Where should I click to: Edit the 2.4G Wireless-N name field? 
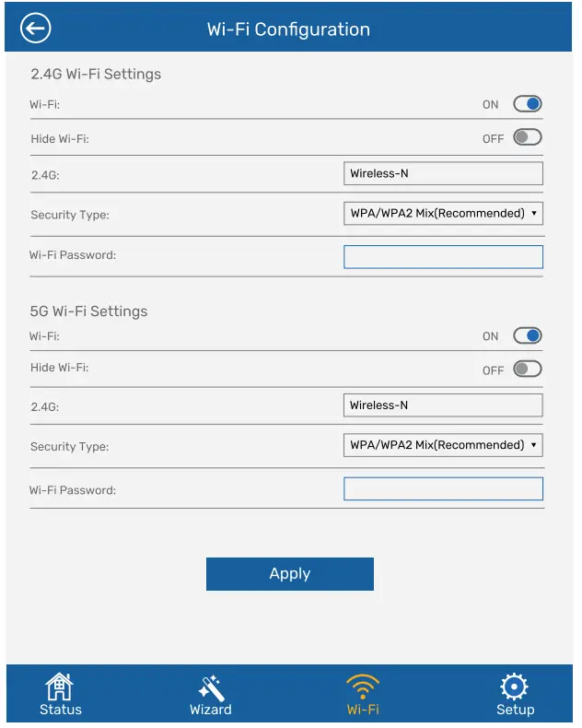(443, 173)
